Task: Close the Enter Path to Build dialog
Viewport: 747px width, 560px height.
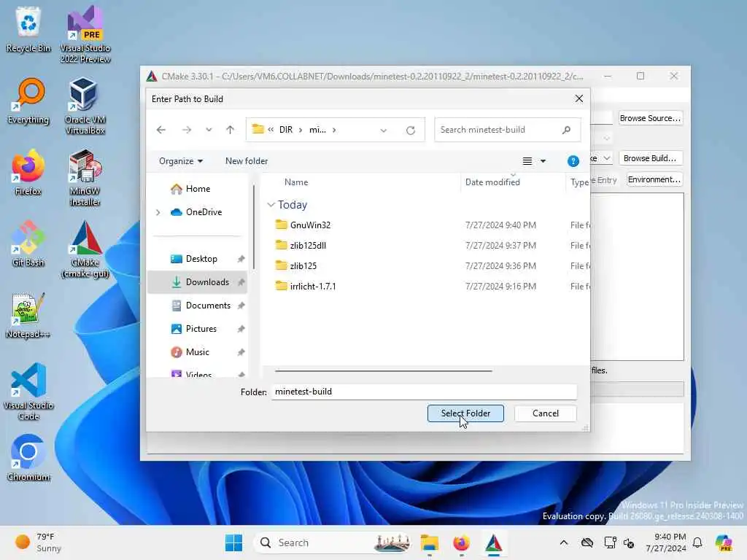Action: tap(578, 98)
